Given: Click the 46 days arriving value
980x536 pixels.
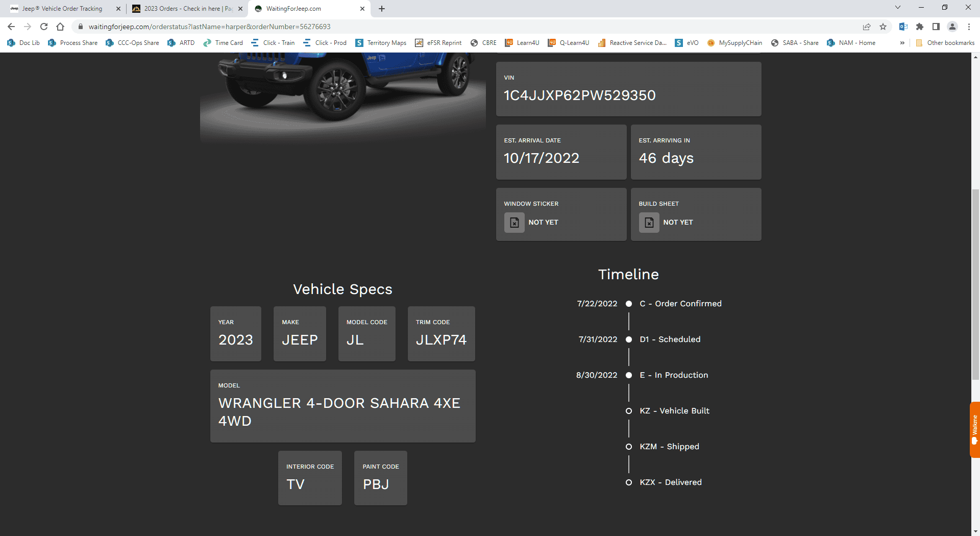Looking at the screenshot, I should (x=666, y=158).
